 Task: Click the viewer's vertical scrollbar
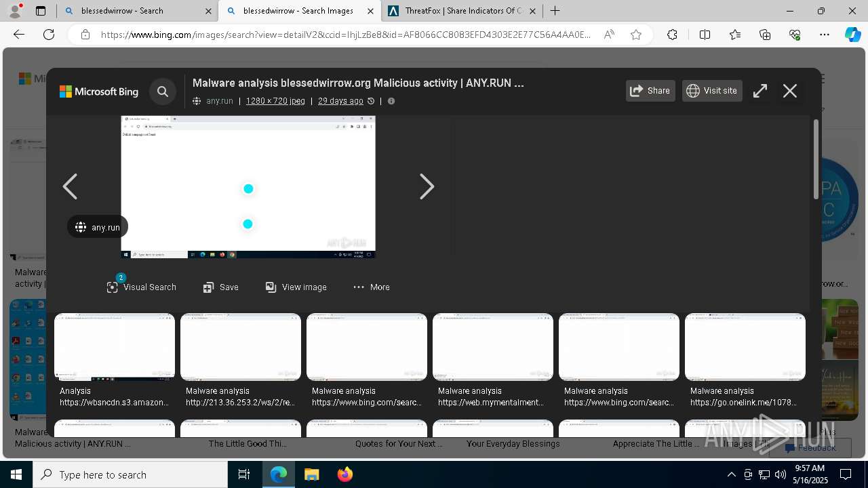tap(816, 159)
